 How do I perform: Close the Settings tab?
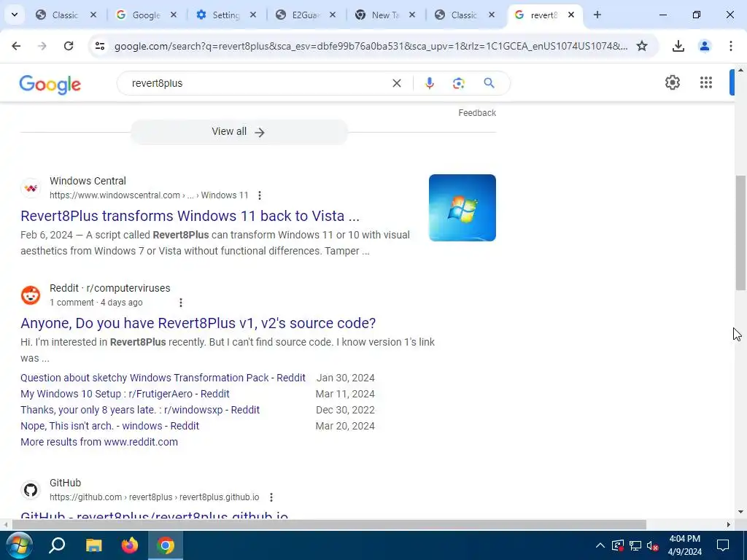point(253,15)
